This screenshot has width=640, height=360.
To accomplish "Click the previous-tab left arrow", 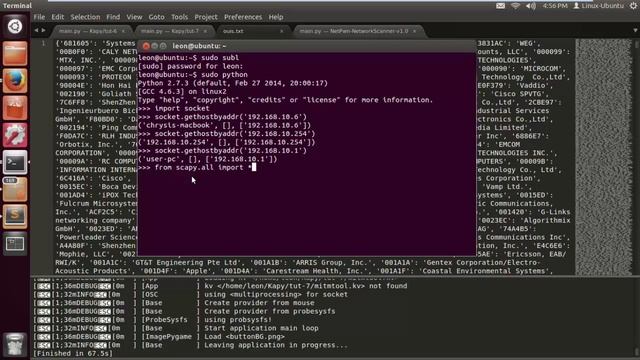I will [x=36, y=30].
